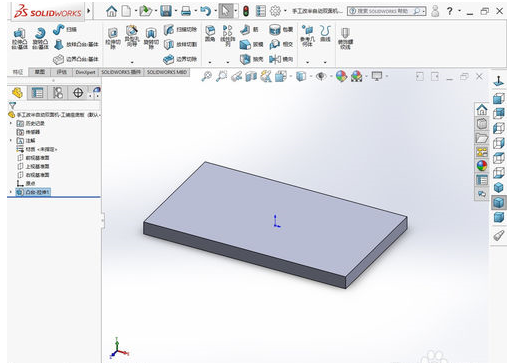The height and width of the screenshot is (363, 524).
Task: Choose the Intersect (相交) tool
Action: pyautogui.click(x=281, y=44)
